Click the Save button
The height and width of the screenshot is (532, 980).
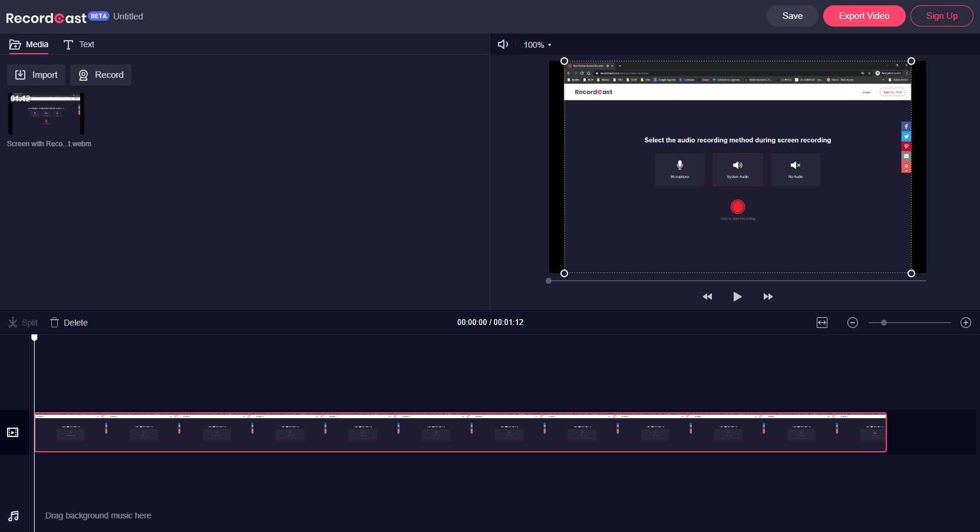(792, 16)
